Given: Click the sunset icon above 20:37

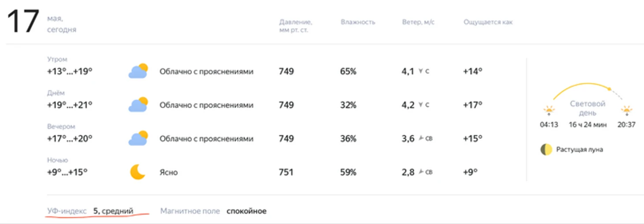Looking at the screenshot, I should coord(626,111).
